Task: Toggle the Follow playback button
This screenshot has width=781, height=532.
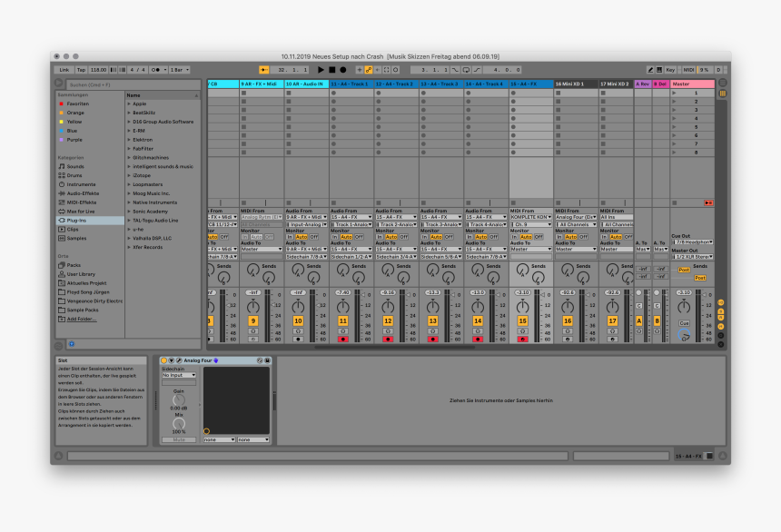Action: click(264, 70)
